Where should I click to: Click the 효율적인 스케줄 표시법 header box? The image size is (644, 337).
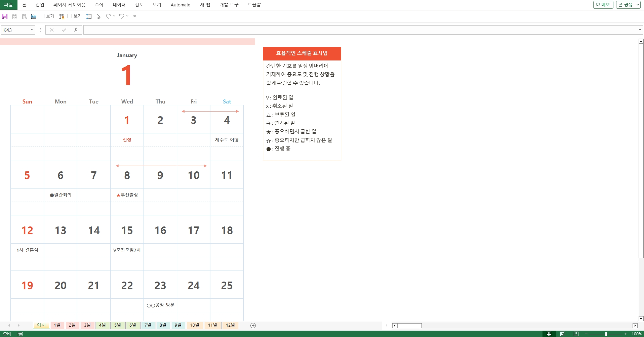302,53
